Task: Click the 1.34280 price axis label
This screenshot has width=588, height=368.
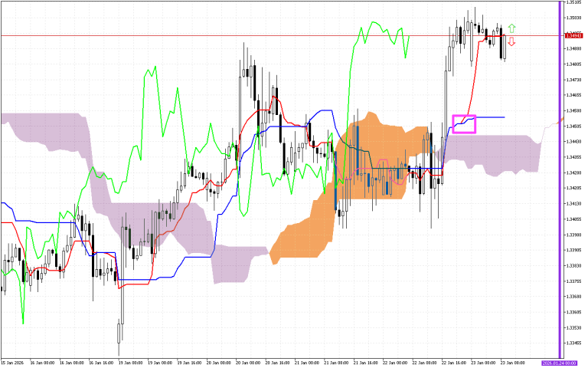Action: [574, 172]
